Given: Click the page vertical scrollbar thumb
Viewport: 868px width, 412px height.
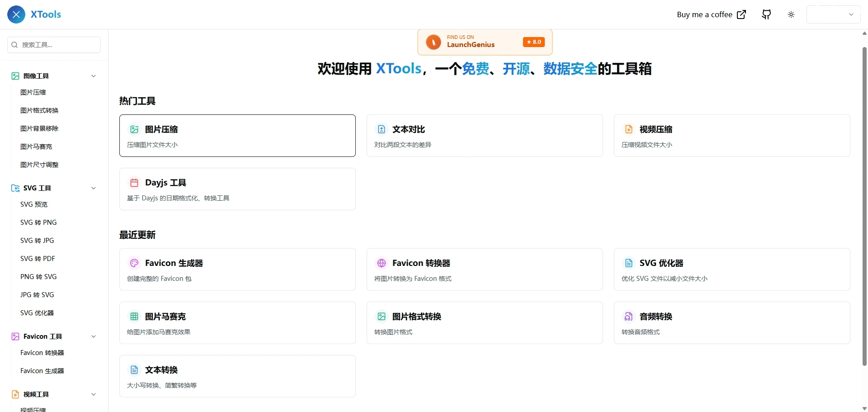Looking at the screenshot, I should click(864, 206).
